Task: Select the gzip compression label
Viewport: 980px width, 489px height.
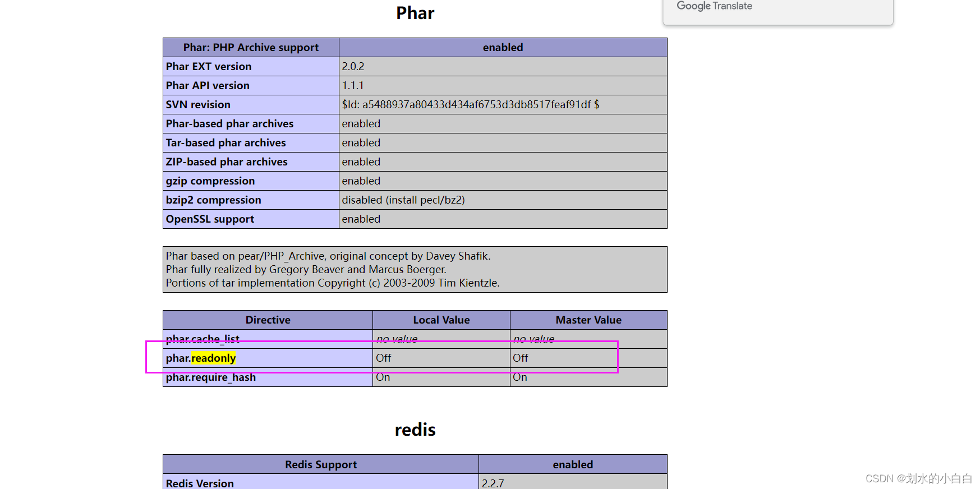Action: click(x=210, y=181)
